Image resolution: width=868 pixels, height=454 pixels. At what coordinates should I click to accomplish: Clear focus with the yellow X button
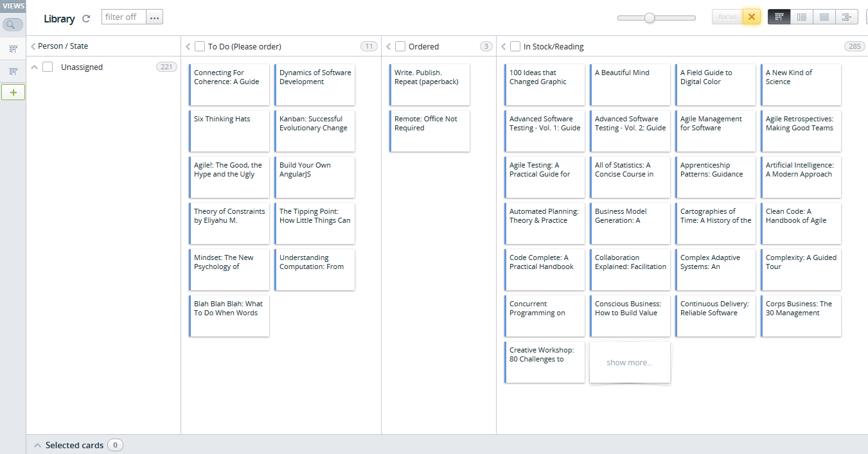coord(752,17)
